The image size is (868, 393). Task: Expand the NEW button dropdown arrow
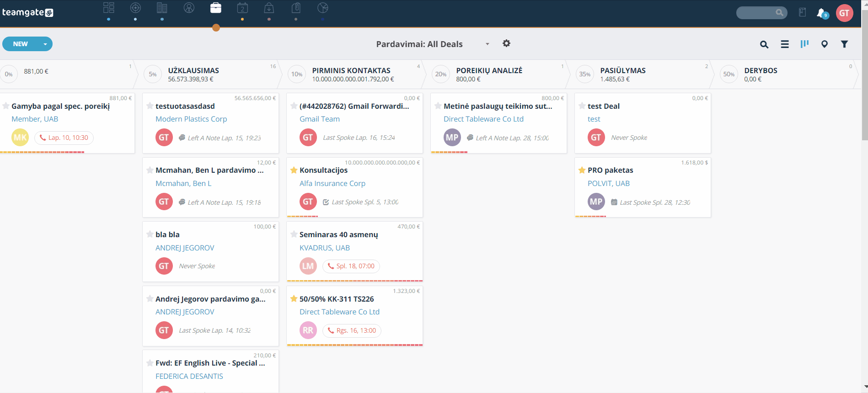click(45, 44)
